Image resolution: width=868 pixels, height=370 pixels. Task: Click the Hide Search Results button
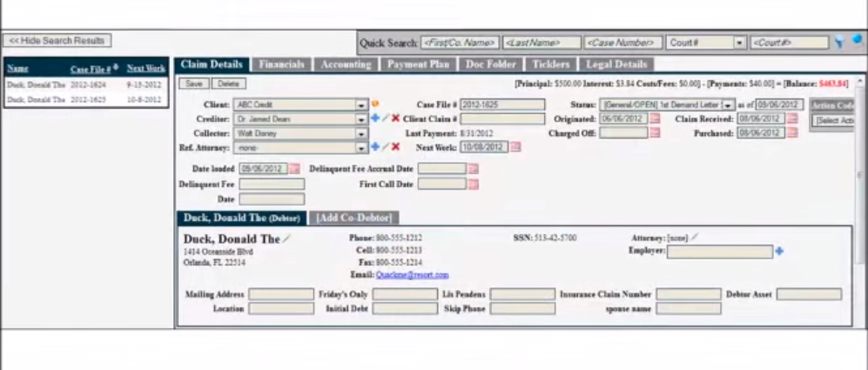[57, 40]
